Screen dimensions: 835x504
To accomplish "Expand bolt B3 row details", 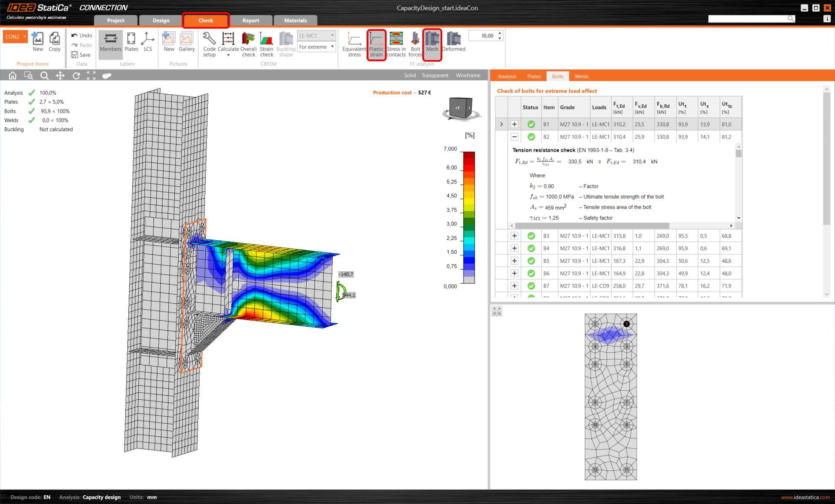I will [514, 236].
